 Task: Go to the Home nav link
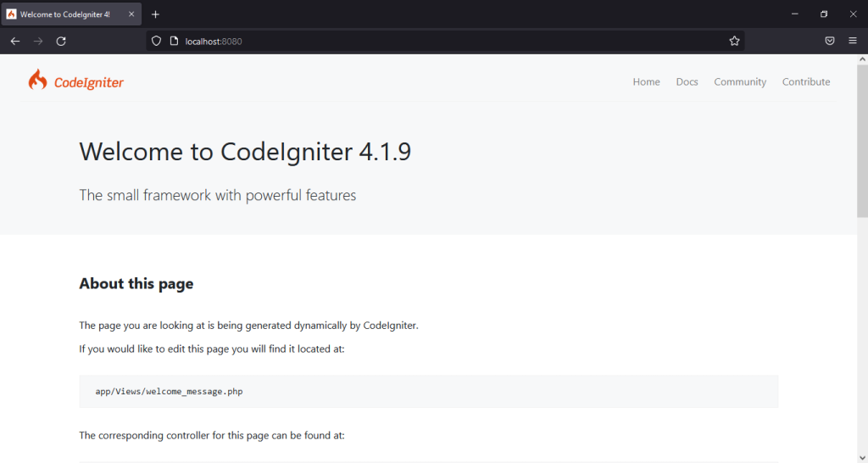point(646,82)
